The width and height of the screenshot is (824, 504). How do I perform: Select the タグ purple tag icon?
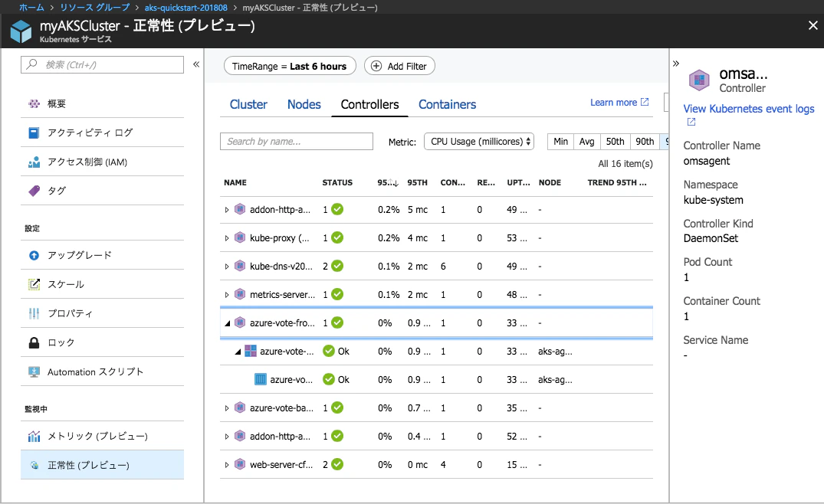coord(34,191)
